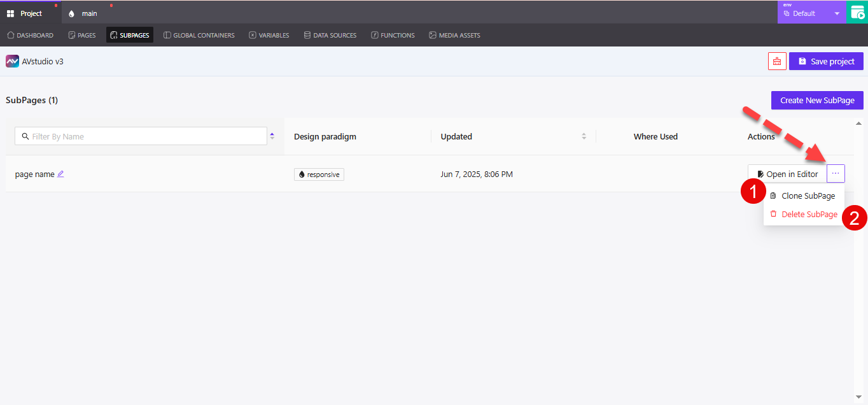Click the Project grid icon top-left
The width and height of the screenshot is (868, 405).
click(x=9, y=11)
